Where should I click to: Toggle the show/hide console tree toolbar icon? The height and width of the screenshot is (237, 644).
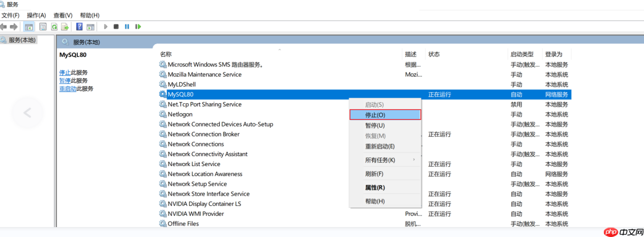[x=29, y=27]
